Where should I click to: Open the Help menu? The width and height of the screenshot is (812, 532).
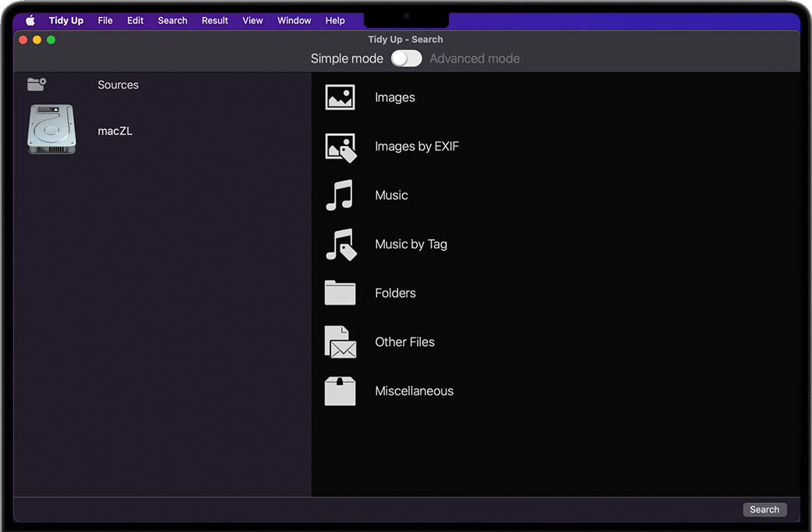click(x=335, y=20)
